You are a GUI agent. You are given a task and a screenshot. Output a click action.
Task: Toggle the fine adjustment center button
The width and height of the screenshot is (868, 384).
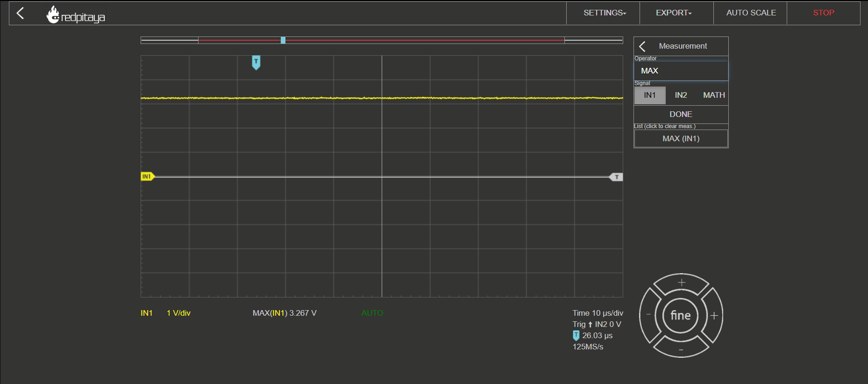click(681, 316)
